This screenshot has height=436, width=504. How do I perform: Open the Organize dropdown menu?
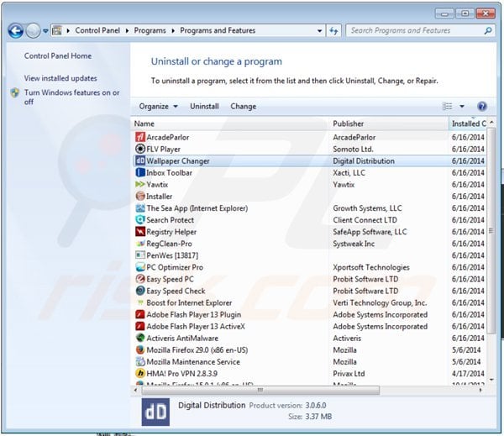(x=158, y=107)
